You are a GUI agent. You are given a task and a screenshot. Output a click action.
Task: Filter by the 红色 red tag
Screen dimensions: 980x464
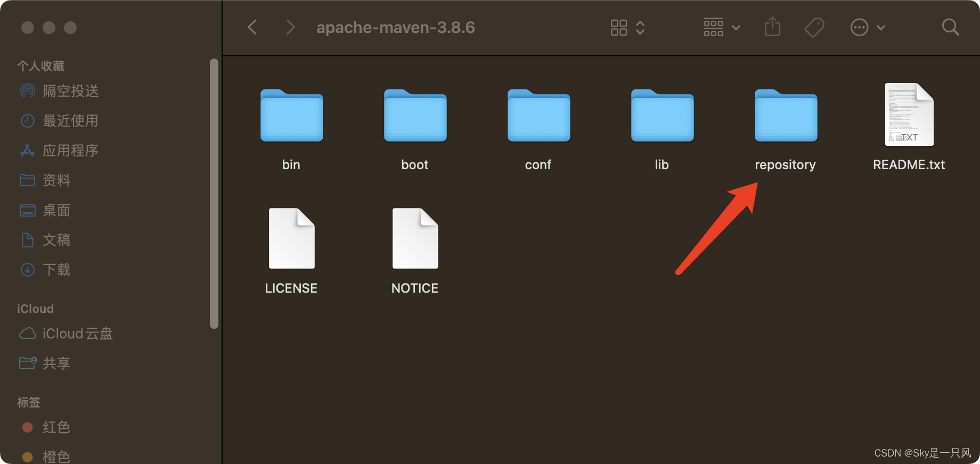(46, 427)
